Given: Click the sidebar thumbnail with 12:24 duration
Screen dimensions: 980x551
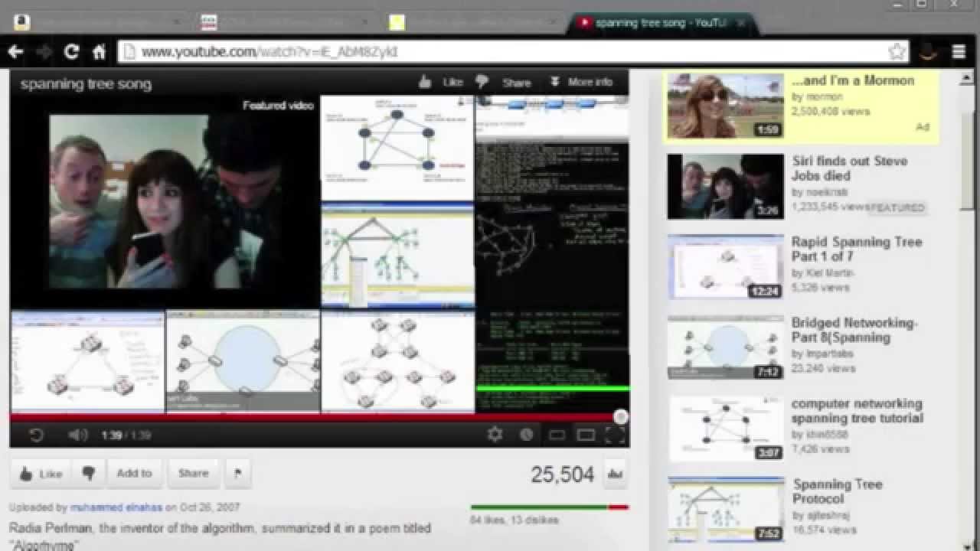Looking at the screenshot, I should (725, 267).
